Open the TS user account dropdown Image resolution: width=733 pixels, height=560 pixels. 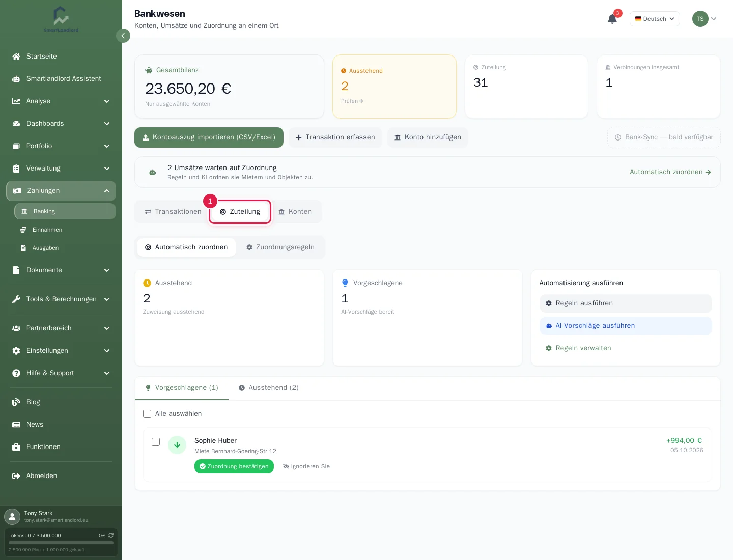point(704,19)
